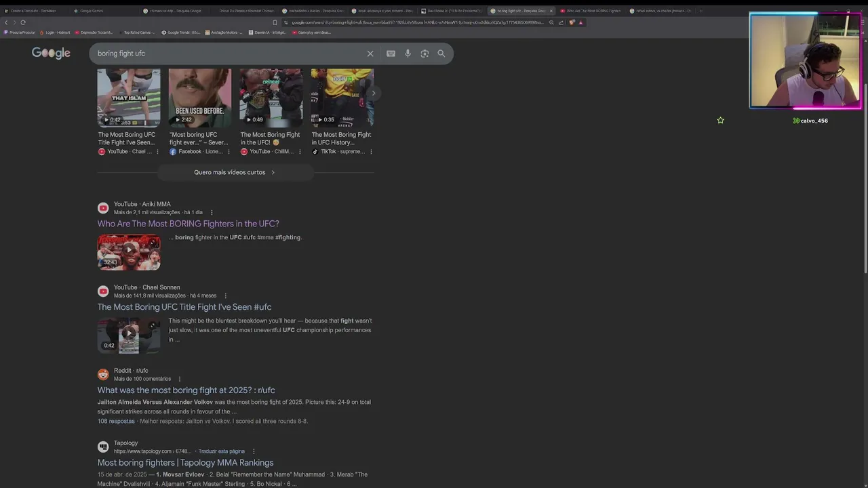Screen dimensions: 868x488
Task: Switch to 'rafael esteva vs charles jhonson' tab
Action: 660,11
